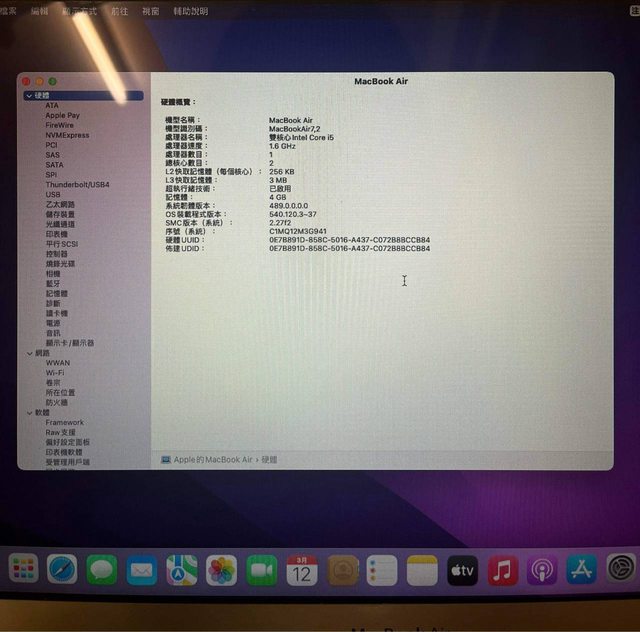Image resolution: width=640 pixels, height=632 pixels.
Task: Open Messages app in Dock
Action: [x=102, y=570]
